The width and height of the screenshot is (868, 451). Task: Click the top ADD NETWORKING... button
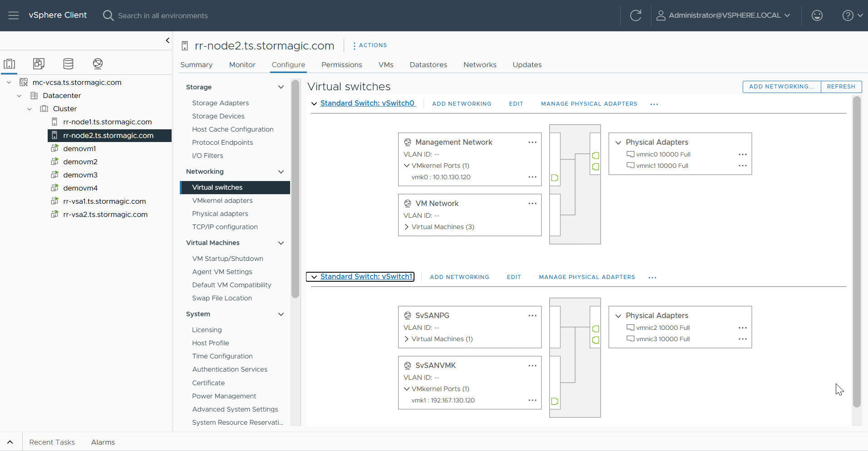coord(782,87)
